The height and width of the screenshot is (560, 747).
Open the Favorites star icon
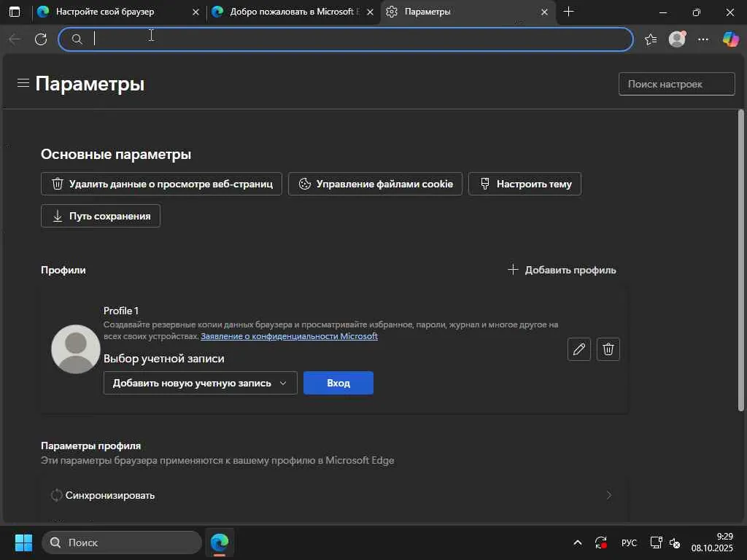[651, 39]
